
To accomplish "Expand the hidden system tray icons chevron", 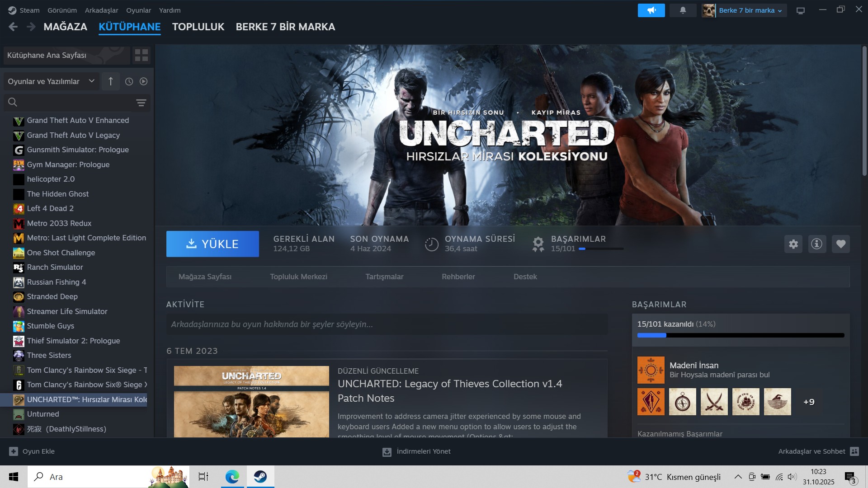I will (737, 477).
